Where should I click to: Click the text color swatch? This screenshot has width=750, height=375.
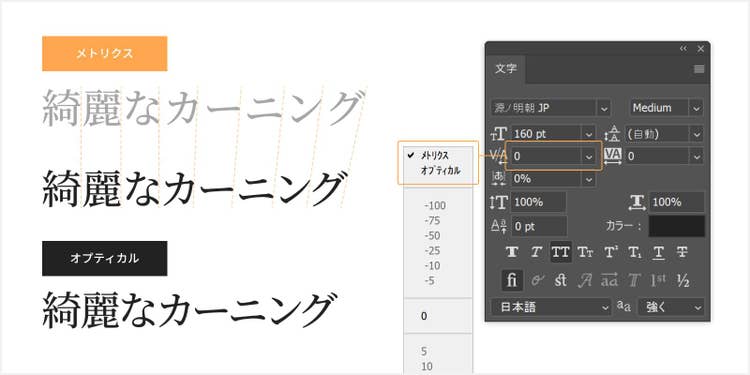tap(676, 226)
